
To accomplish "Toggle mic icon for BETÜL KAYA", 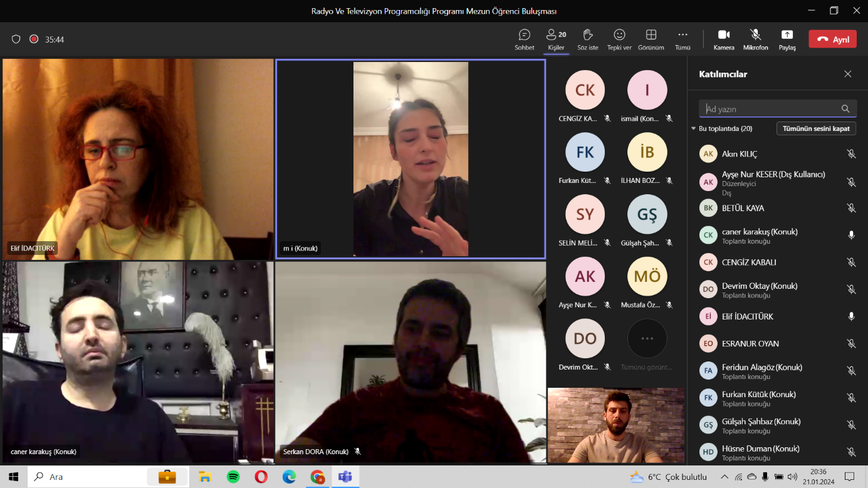I will coord(851,208).
